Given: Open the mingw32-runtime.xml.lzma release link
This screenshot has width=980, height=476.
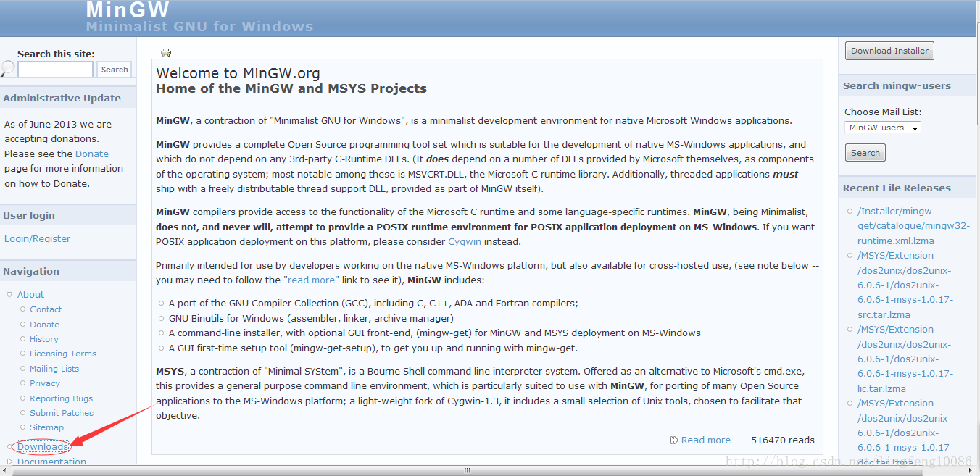Looking at the screenshot, I should (913, 226).
